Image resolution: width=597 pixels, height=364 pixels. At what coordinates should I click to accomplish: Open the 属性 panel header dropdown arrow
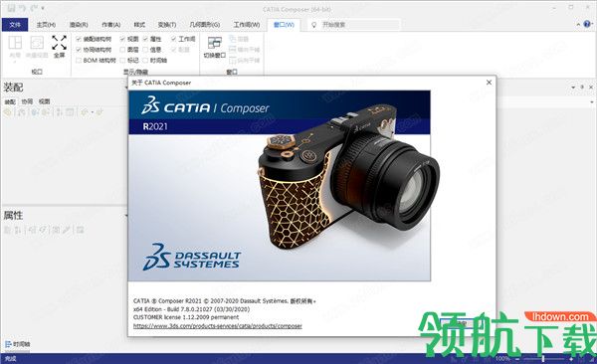tap(126, 216)
